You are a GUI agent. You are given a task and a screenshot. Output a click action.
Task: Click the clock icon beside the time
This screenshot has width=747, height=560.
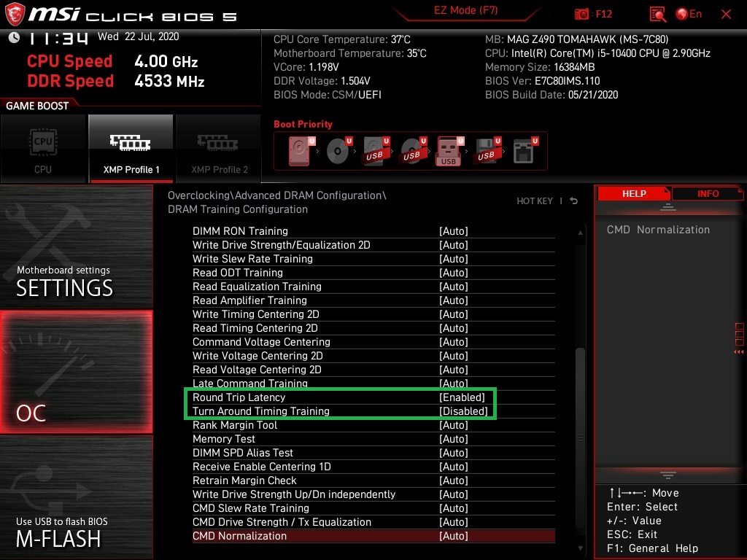tap(15, 37)
